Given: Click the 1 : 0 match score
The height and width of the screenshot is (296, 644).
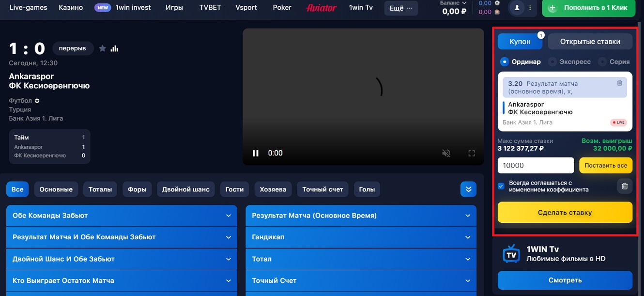Looking at the screenshot, I should [27, 48].
